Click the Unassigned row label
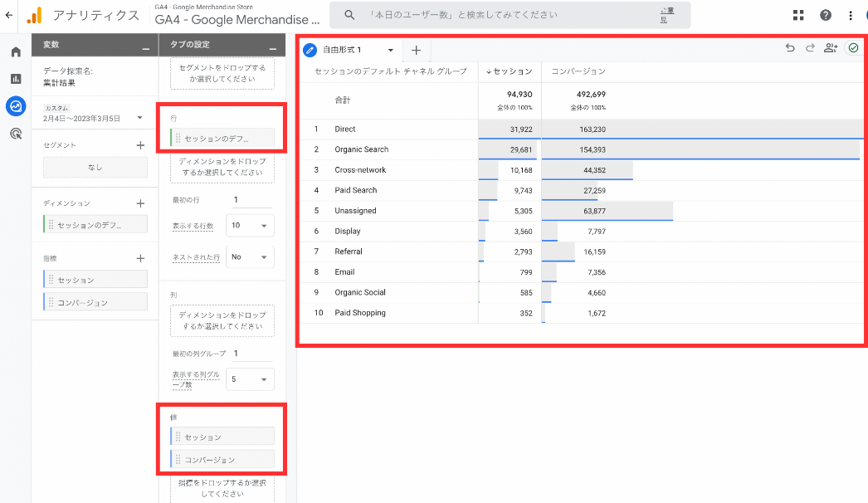 click(355, 211)
